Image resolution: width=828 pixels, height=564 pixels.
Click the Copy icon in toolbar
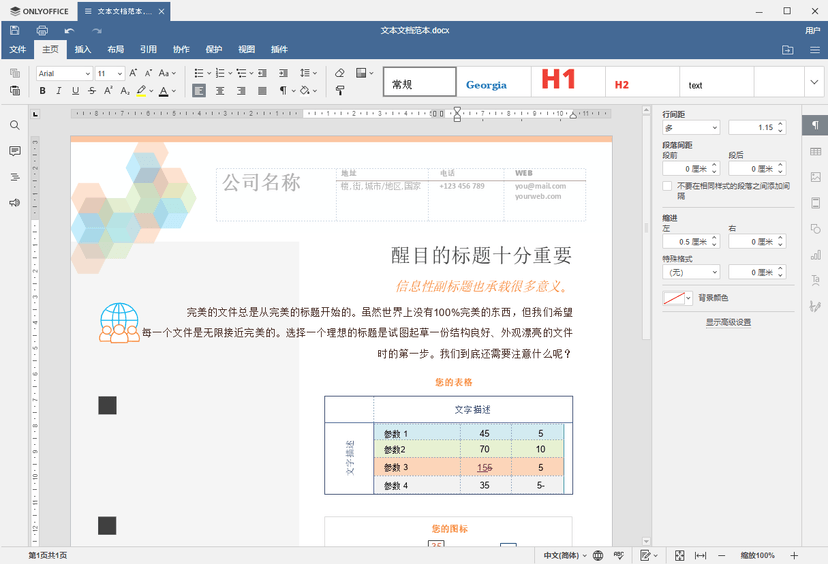pos(15,73)
